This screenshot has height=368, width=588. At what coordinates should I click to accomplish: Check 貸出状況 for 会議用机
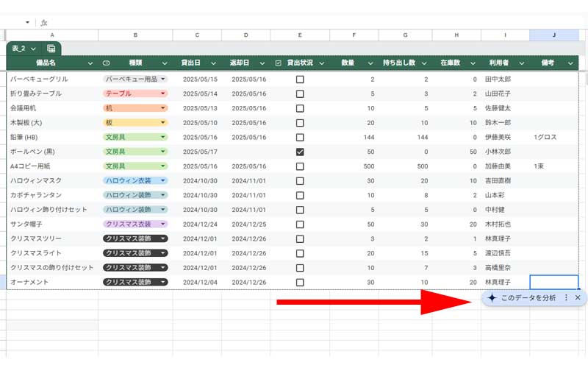coord(300,108)
